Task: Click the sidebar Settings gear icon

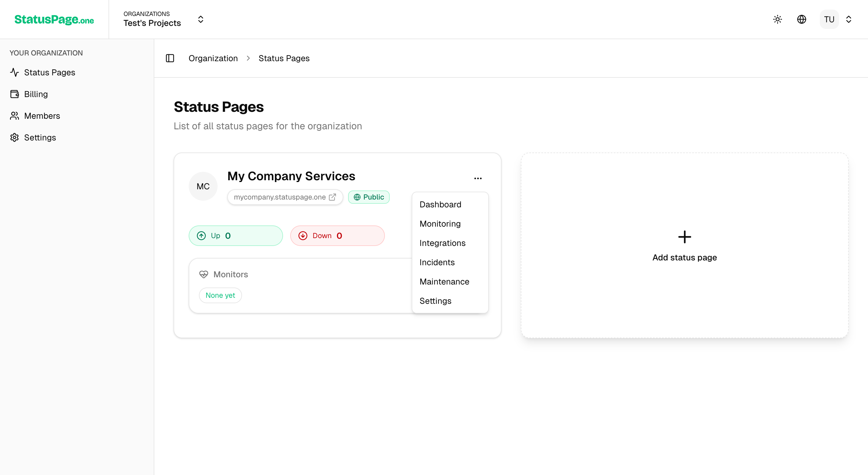Action: pos(14,137)
